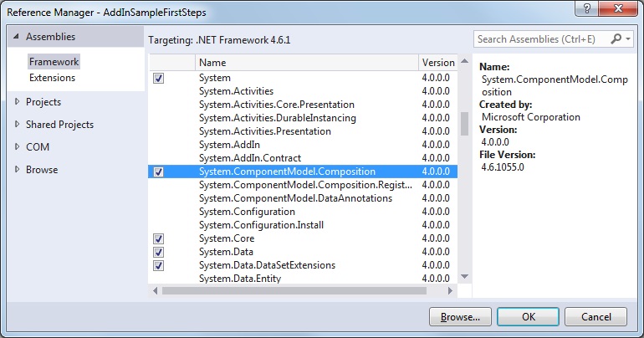
Task: Select the System.AddIn row
Action: tap(303, 145)
